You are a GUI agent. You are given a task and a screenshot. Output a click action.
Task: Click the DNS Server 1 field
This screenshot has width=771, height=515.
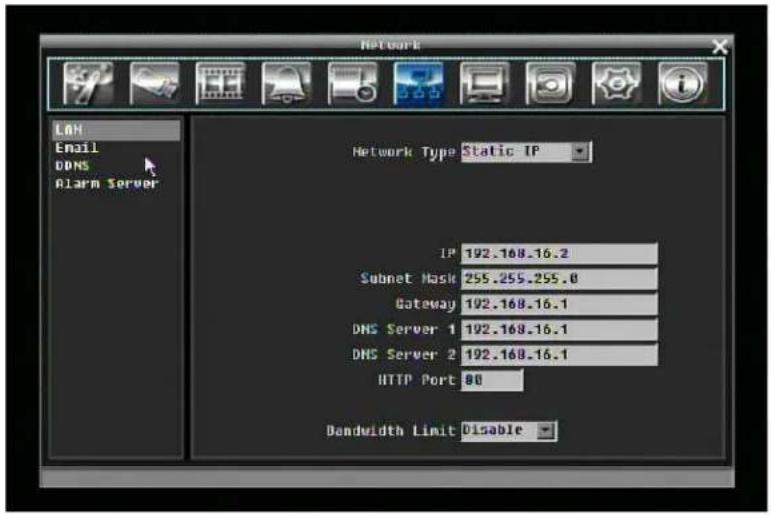(x=559, y=330)
